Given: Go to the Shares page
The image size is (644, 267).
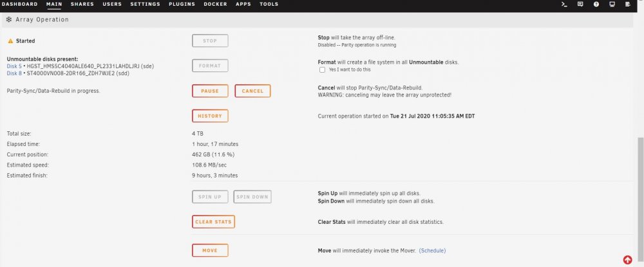Looking at the screenshot, I should [82, 4].
